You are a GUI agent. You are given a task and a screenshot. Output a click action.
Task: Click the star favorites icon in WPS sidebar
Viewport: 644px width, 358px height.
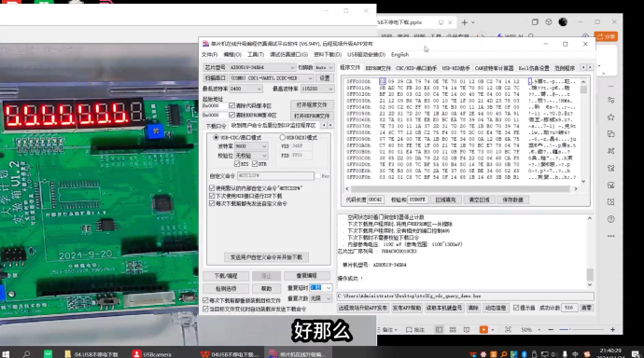[611, 117]
